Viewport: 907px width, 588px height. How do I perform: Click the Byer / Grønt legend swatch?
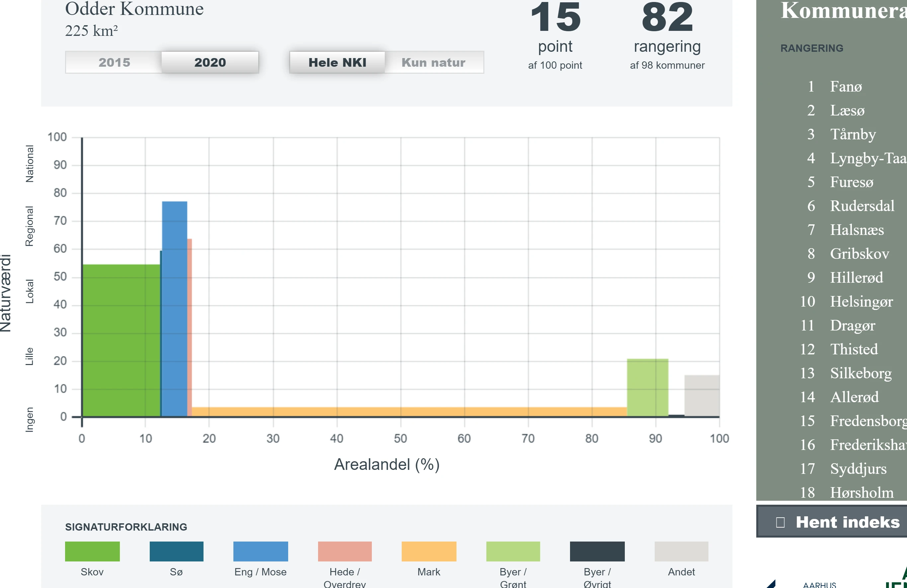(x=513, y=551)
